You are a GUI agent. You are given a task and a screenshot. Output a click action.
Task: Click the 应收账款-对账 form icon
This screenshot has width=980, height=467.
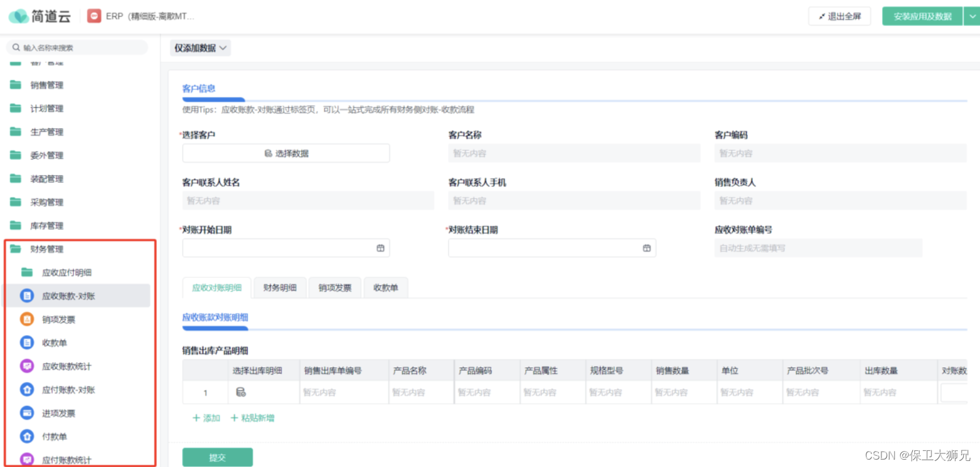pos(27,296)
